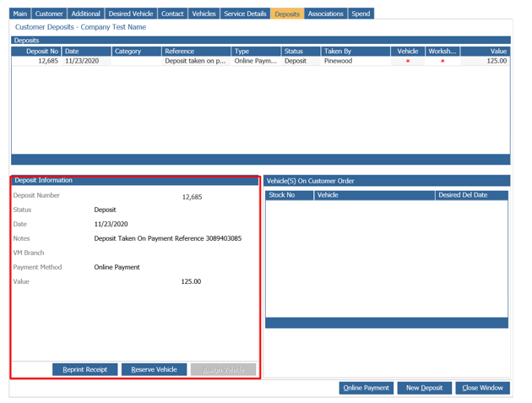Click the 'Deposit taken on p...' reference cell
This screenshot has width=532, height=403.
coord(197,61)
